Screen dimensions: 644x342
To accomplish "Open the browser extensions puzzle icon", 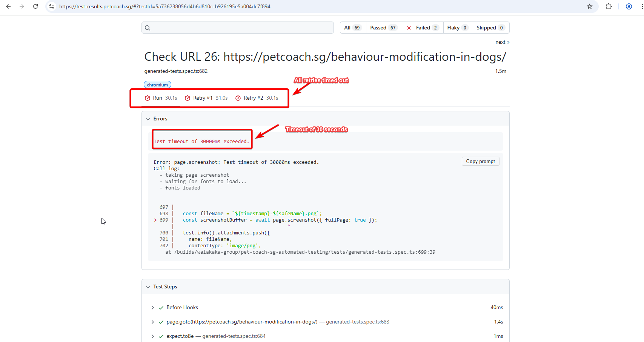I will [609, 6].
